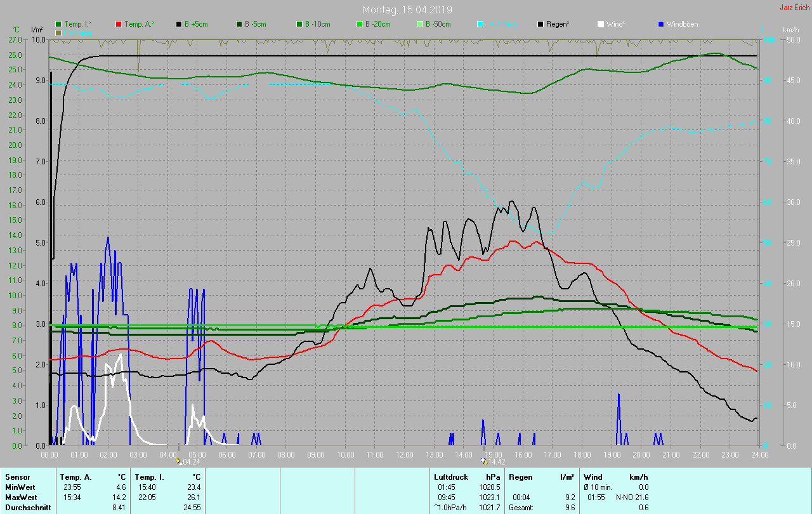
Task: Click the Temp. I. green legend swatch
Action: pos(59,24)
